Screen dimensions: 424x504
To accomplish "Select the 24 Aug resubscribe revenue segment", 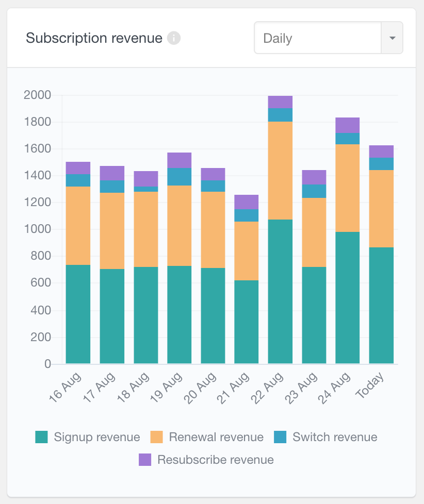I will [348, 125].
